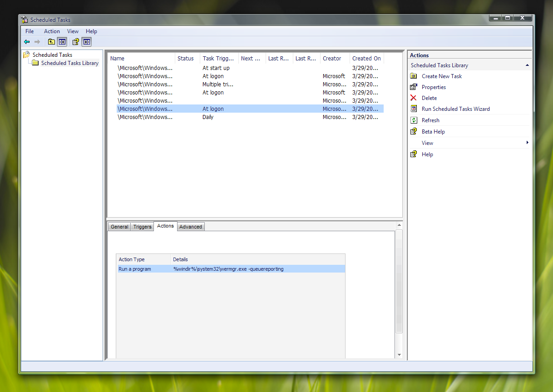Click the Create New Task icon

(x=414, y=76)
